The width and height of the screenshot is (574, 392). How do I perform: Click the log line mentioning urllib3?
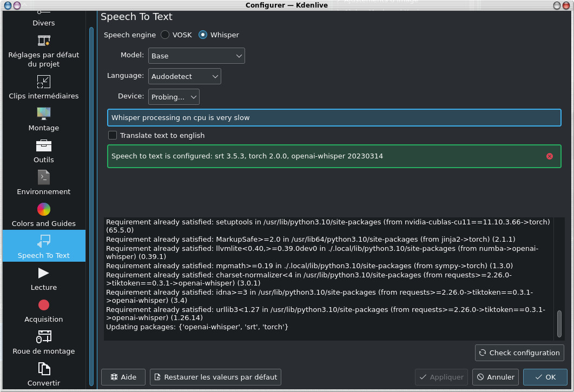click(326, 313)
